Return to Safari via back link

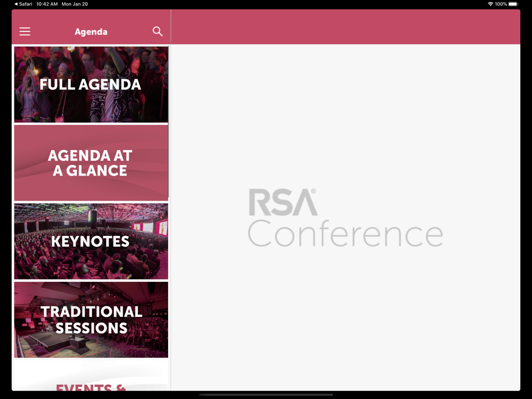23,4
